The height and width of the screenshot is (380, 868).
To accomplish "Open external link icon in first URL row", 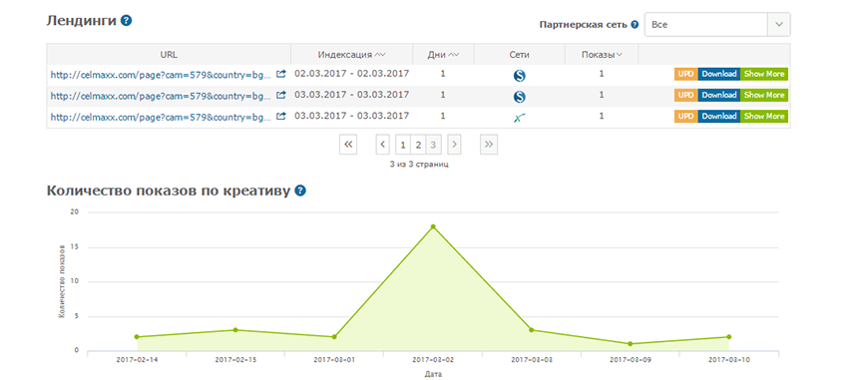I will tap(281, 74).
